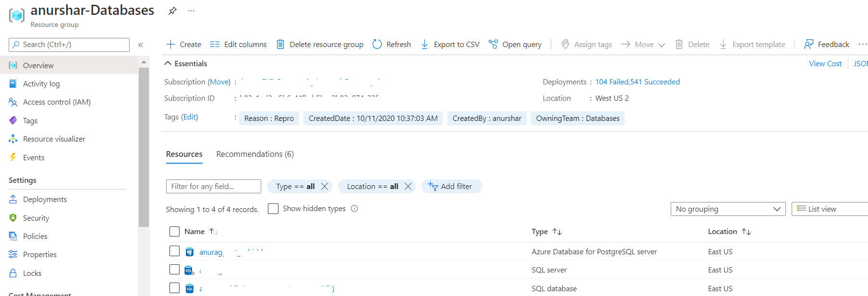Remove the Location == all filter
Image resolution: width=868 pixels, height=296 pixels.
click(x=408, y=187)
